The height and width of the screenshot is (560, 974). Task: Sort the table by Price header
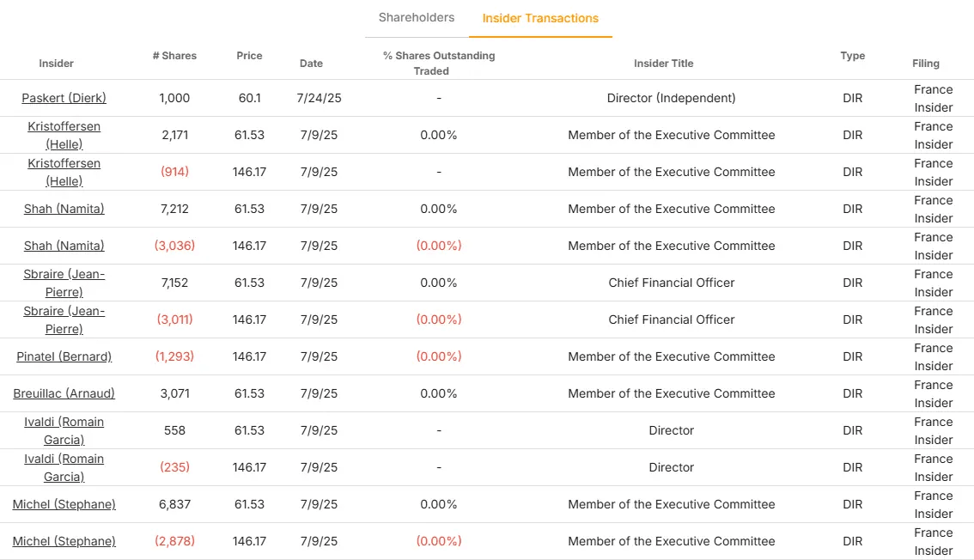coord(249,56)
